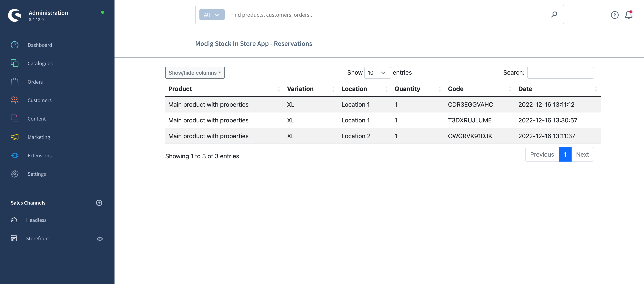Click date 2022-12-16 13:11:12 cell
Viewport: 644px width, 284px height.
546,105
